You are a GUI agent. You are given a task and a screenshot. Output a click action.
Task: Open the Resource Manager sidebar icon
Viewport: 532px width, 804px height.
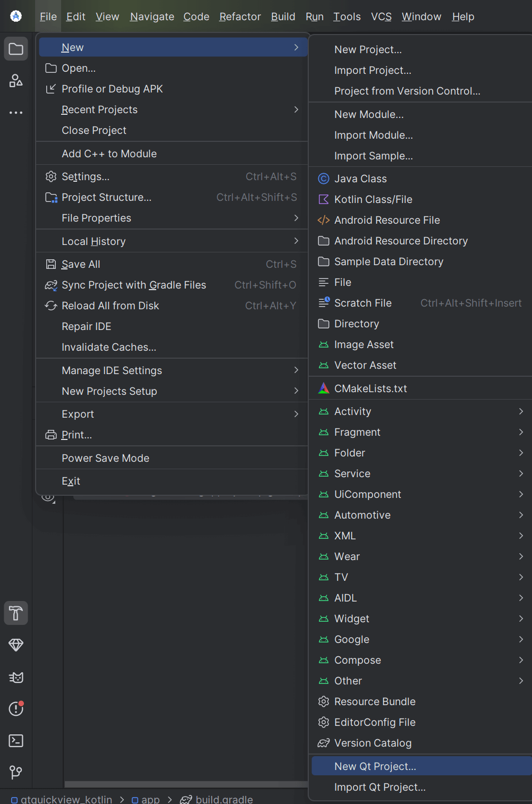pyautogui.click(x=16, y=81)
